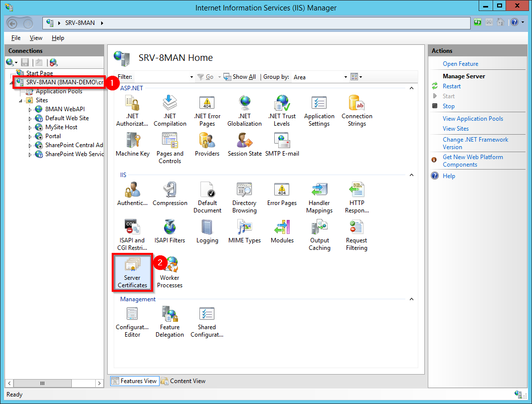Open HTTP Response Headers feature

click(x=356, y=197)
